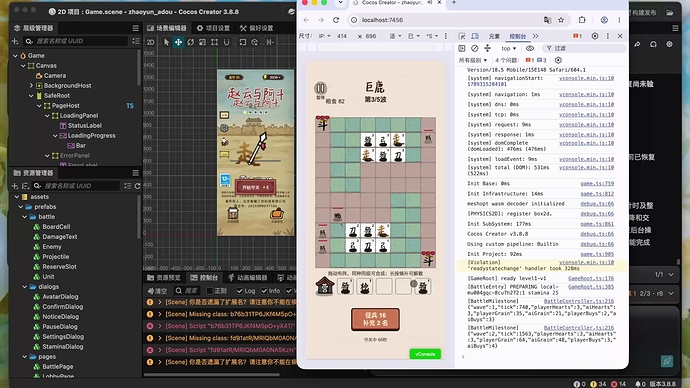Select the Move gizmo tool in scene toolbar
The image size is (690, 388).
(178, 42)
